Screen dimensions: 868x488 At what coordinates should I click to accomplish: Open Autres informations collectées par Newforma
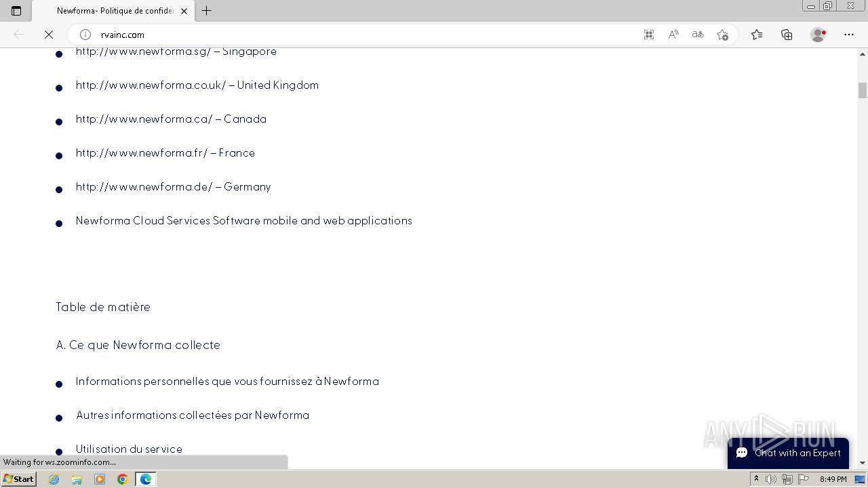(193, 415)
